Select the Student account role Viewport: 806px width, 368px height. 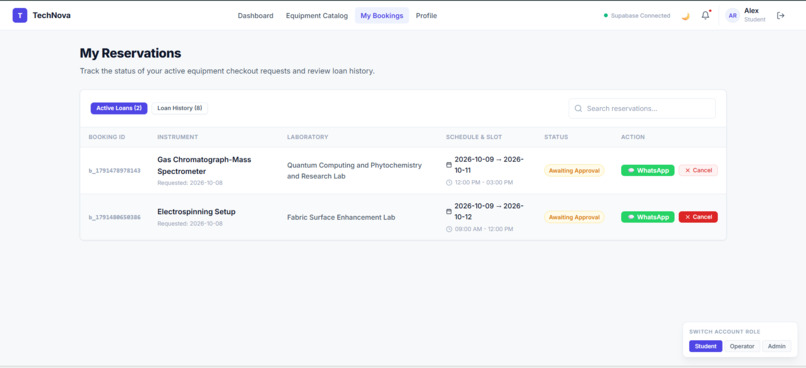(x=705, y=346)
